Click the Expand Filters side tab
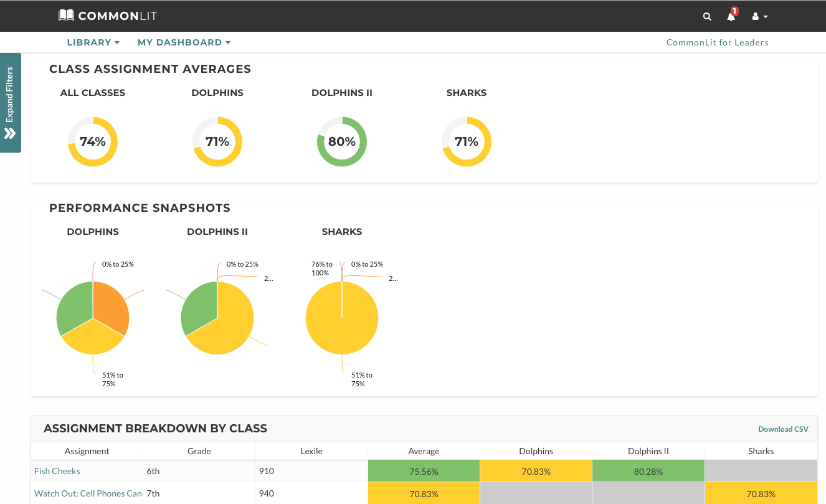The image size is (826, 504). tap(11, 103)
